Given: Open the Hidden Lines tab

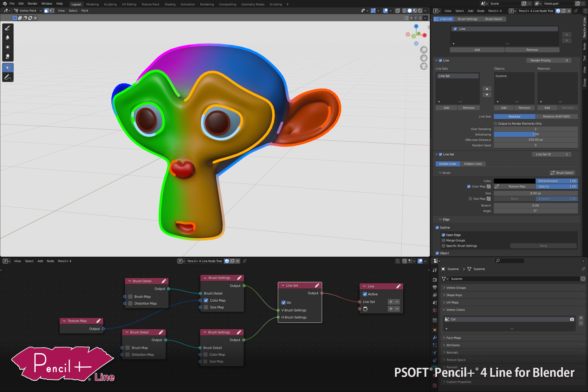Looking at the screenshot, I should 473,164.
